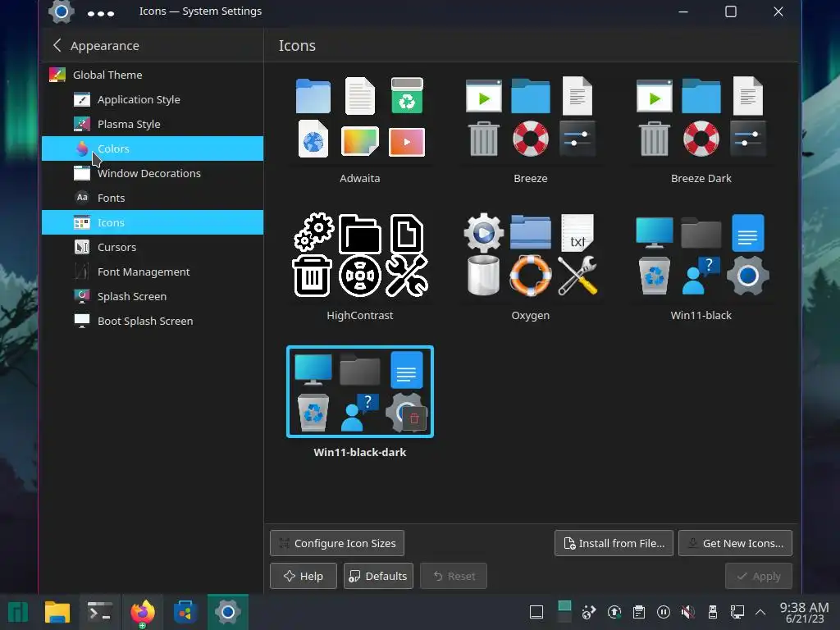Image resolution: width=840 pixels, height=630 pixels.
Task: Remove Win11-black-dark theme via trash overlay
Action: point(414,418)
